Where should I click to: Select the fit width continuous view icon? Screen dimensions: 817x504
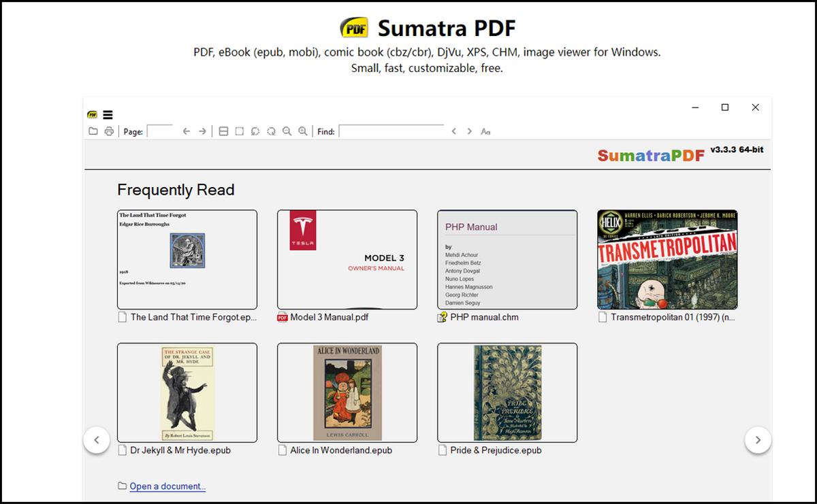pos(223,131)
